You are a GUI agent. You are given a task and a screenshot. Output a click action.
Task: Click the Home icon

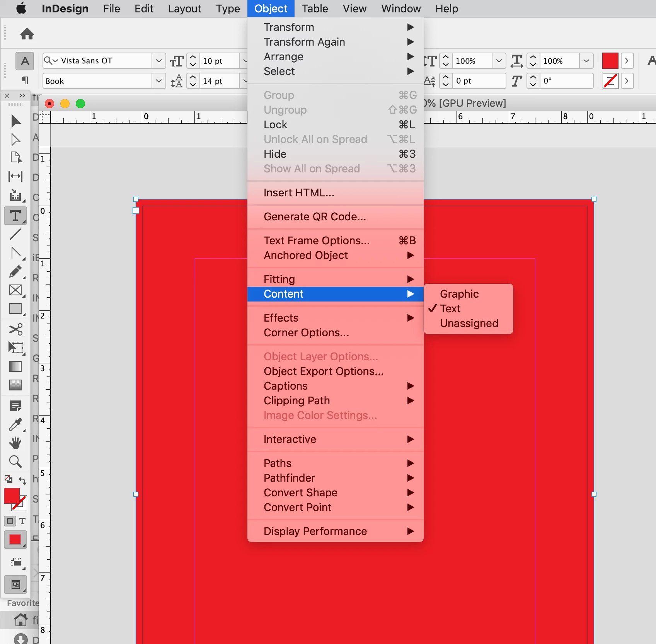point(27,34)
